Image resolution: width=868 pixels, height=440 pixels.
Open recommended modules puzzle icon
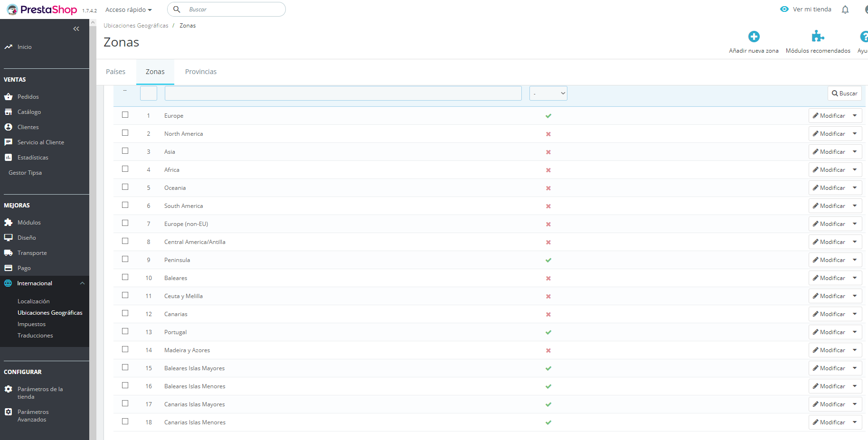[818, 37]
